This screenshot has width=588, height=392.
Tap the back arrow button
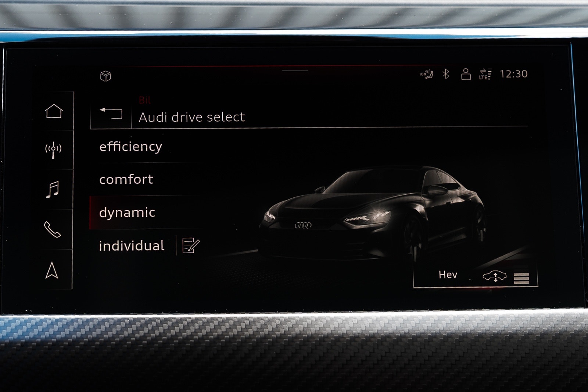[111, 113]
